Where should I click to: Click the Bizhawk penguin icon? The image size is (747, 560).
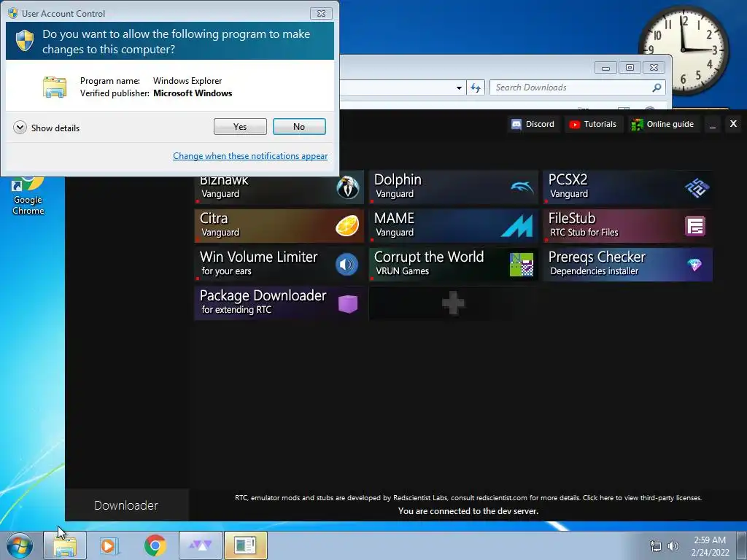[x=348, y=187]
